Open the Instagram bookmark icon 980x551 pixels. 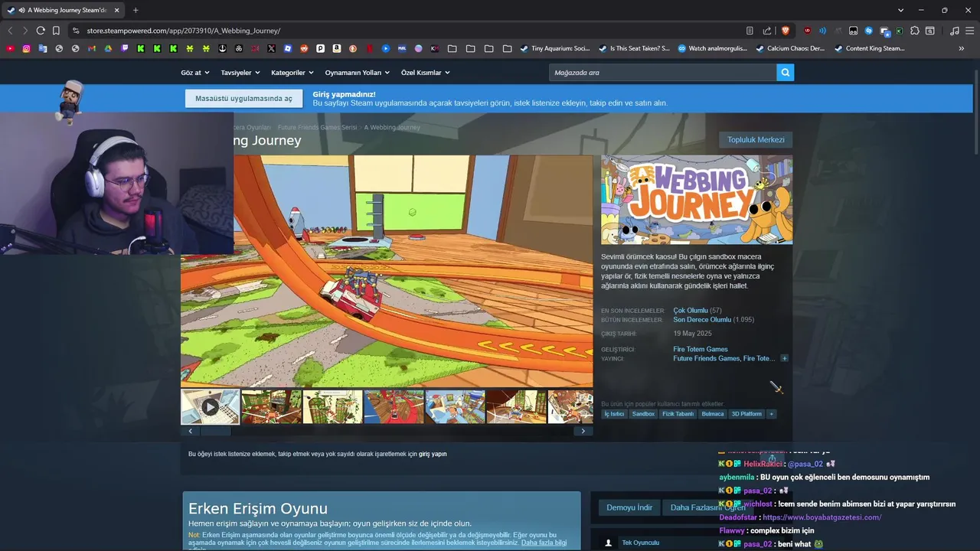(x=26, y=48)
